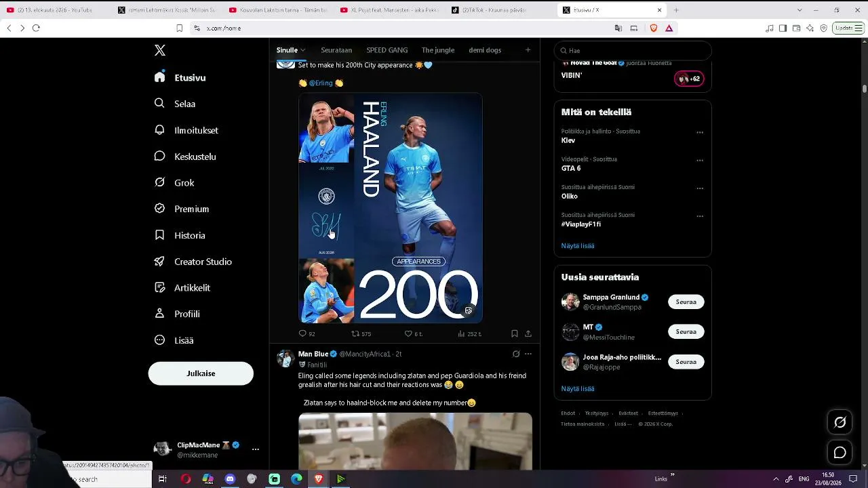Image resolution: width=868 pixels, height=488 pixels.
Task: Open Brave wallet icon in toolbar
Action: [796, 28]
